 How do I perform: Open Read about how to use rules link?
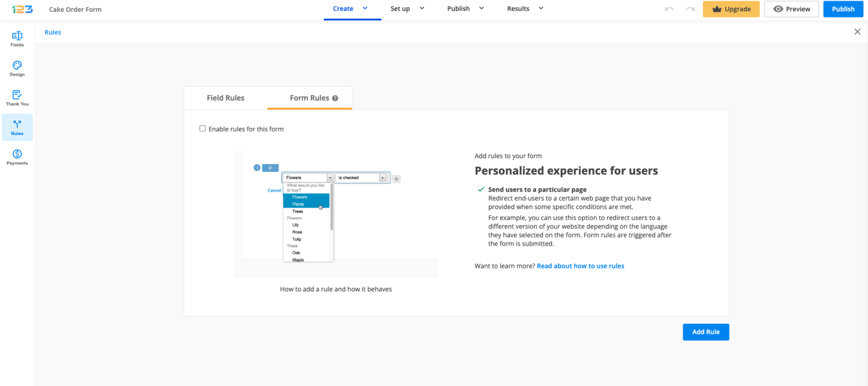pyautogui.click(x=580, y=266)
